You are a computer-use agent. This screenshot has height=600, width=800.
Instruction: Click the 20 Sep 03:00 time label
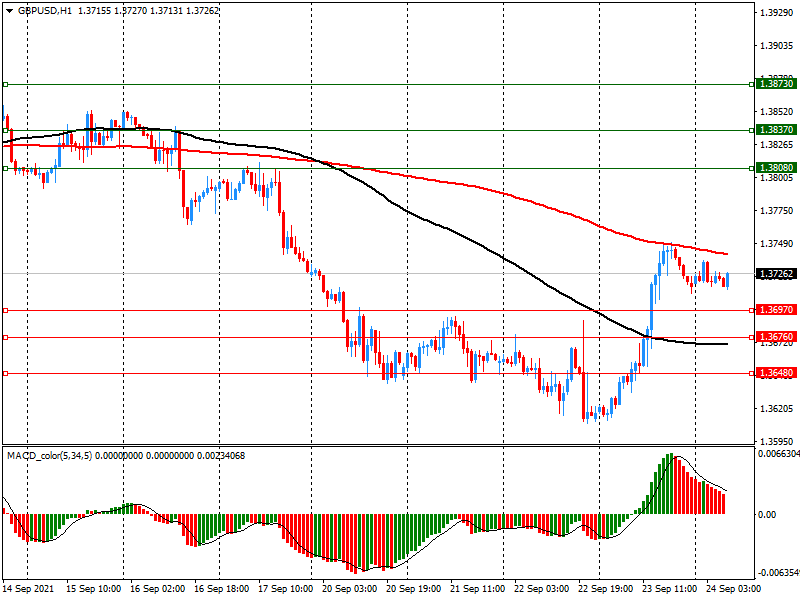click(x=349, y=589)
